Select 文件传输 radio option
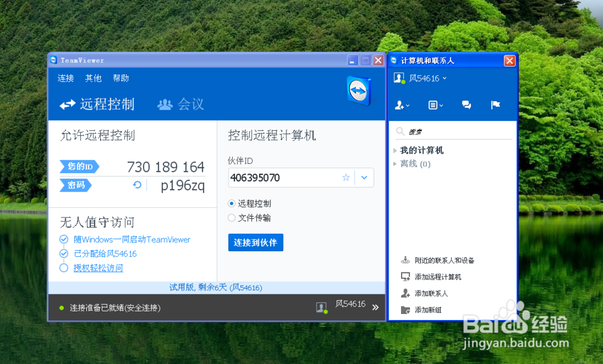This screenshot has height=364, width=603. coord(232,218)
